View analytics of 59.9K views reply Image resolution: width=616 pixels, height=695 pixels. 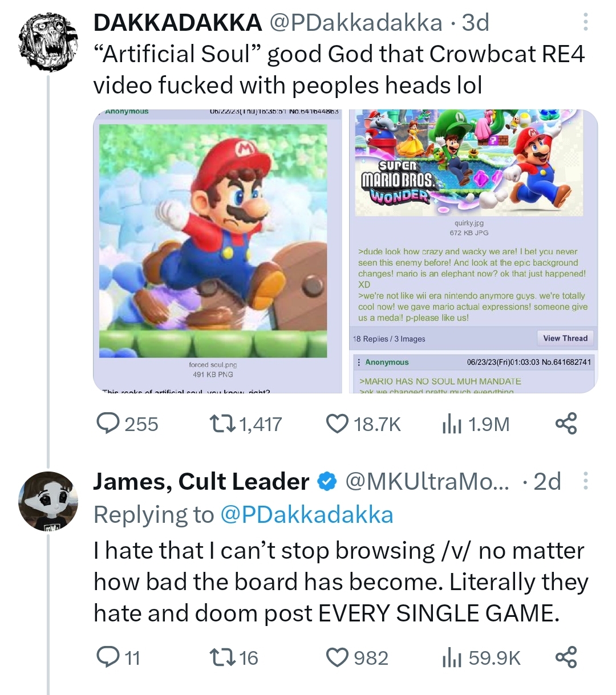tap(452, 657)
